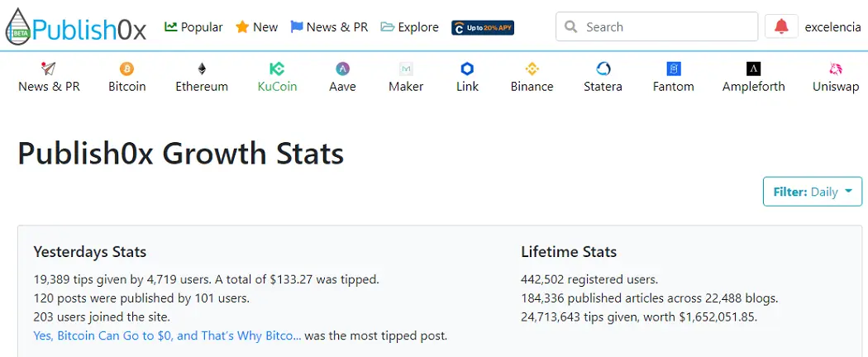Expand the Filter: Daily dropdown
Image resolution: width=868 pixels, height=357 pixels.
812,192
